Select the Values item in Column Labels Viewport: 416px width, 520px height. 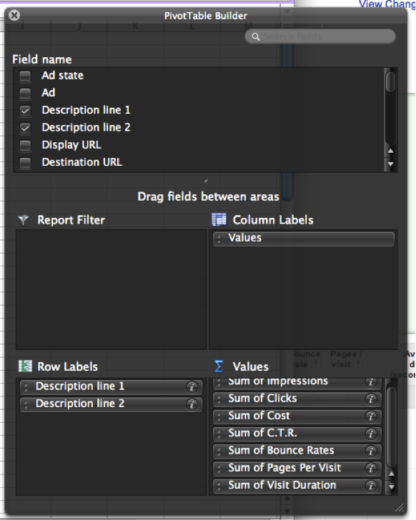[304, 238]
